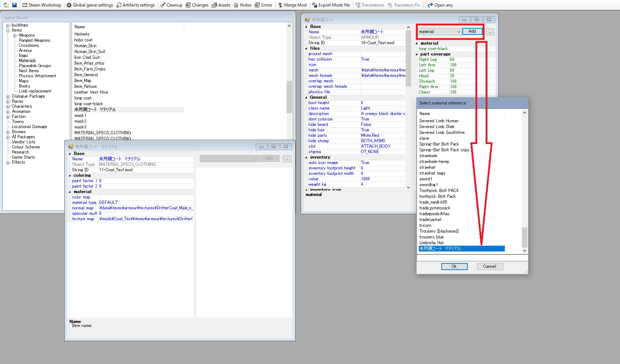Expand the buildings tree node
Viewport: 620px width, 364px height.
[8, 25]
